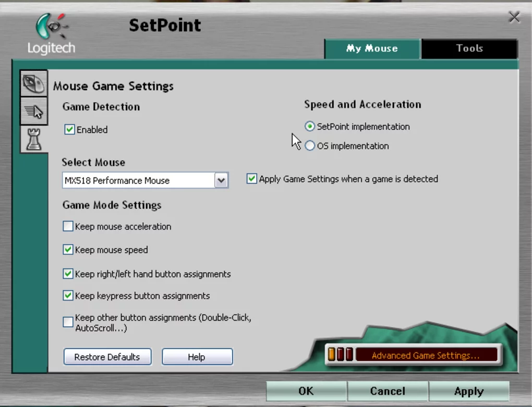Open the Select Mouse dropdown
This screenshot has width=532, height=407.
(x=220, y=180)
